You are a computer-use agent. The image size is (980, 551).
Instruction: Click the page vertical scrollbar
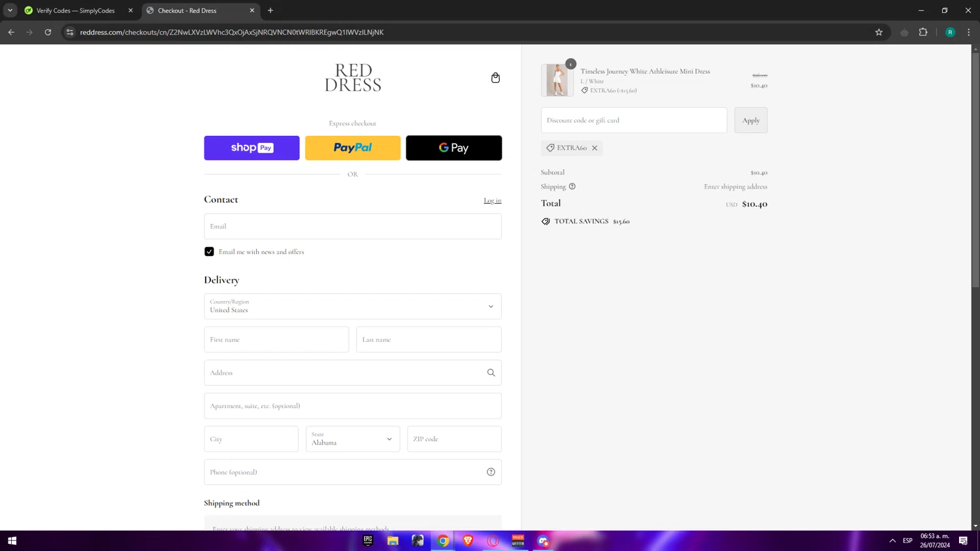click(975, 170)
